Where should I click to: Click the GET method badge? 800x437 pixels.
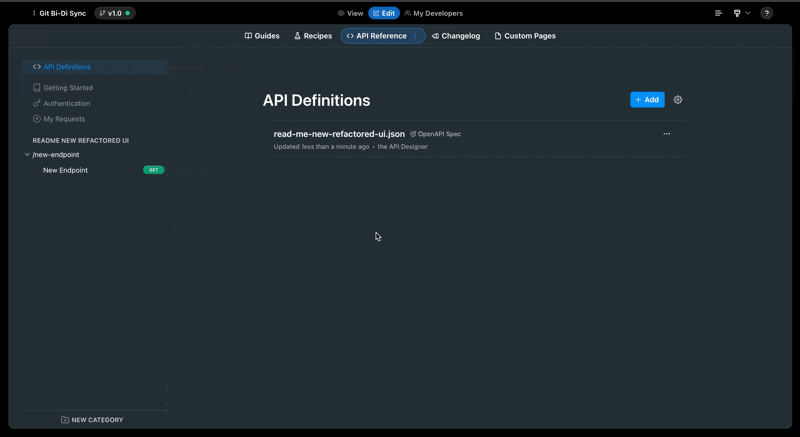click(x=154, y=170)
